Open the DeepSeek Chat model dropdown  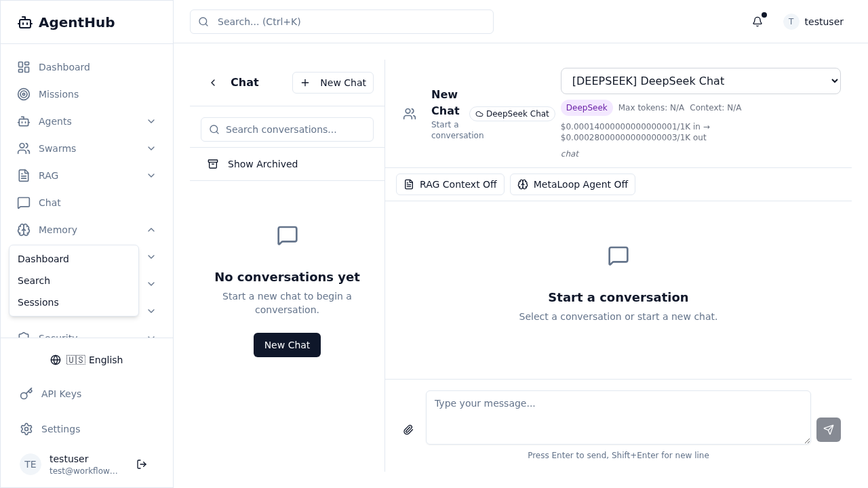pyautogui.click(x=700, y=81)
